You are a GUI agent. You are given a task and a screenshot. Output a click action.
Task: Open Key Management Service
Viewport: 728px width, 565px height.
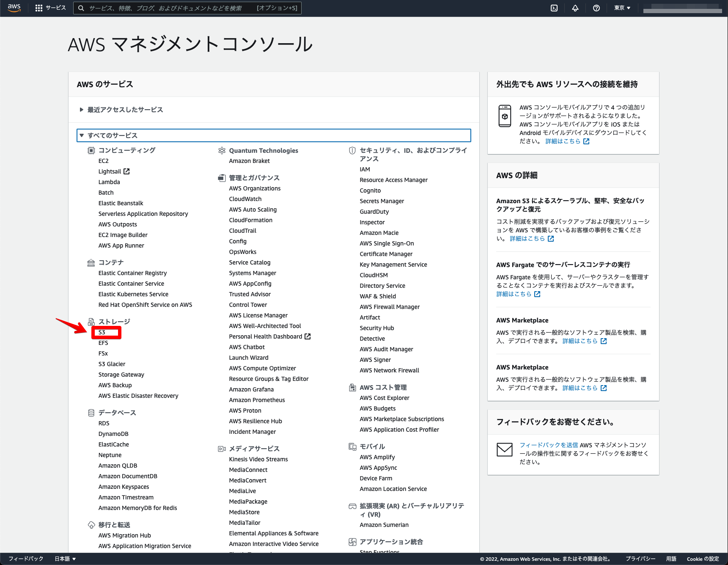pos(393,265)
